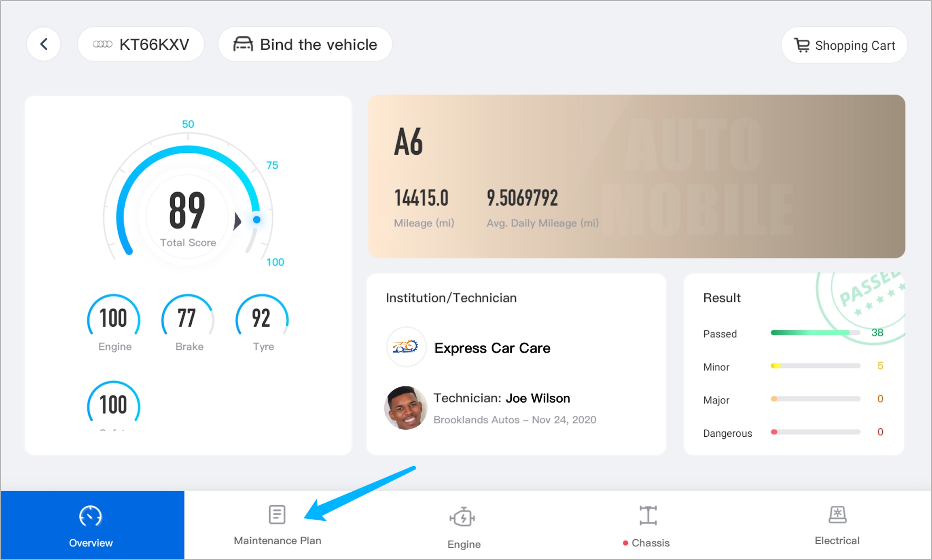
Task: Click the Minor result row bar
Action: [815, 366]
